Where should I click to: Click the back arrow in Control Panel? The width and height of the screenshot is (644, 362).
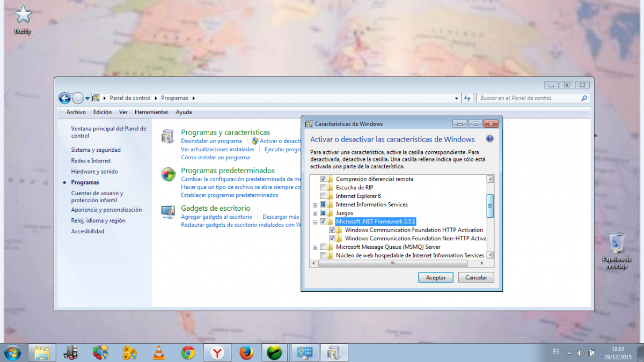[64, 98]
